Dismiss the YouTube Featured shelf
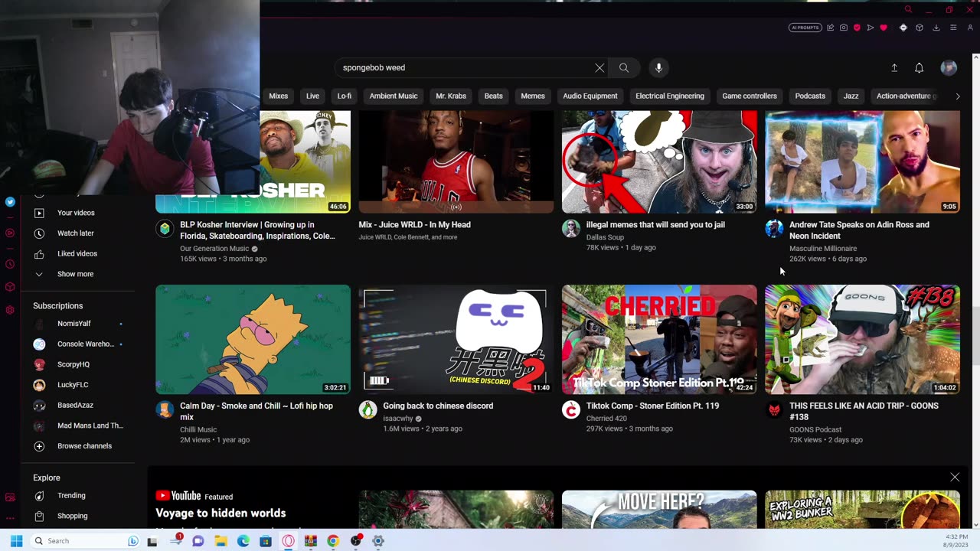 [x=955, y=478]
